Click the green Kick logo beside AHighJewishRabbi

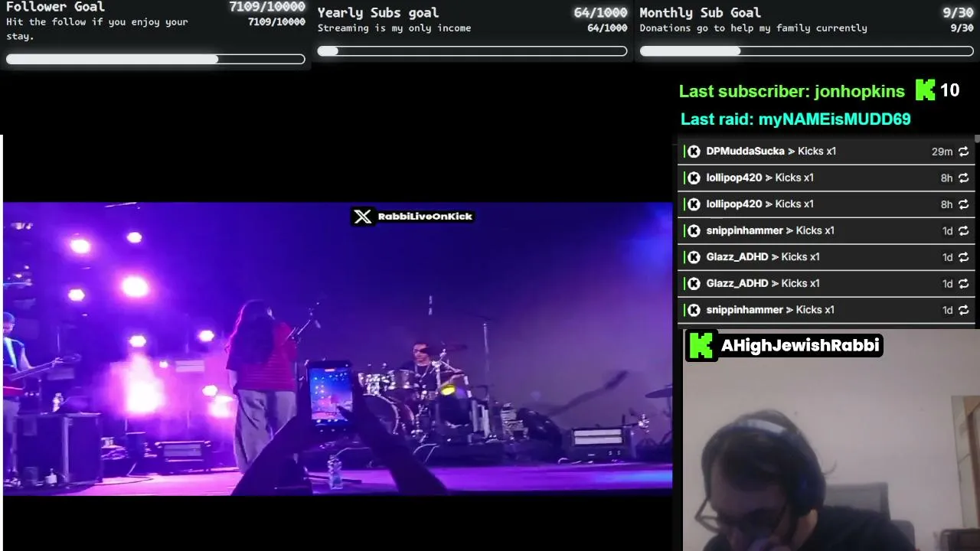tap(701, 345)
